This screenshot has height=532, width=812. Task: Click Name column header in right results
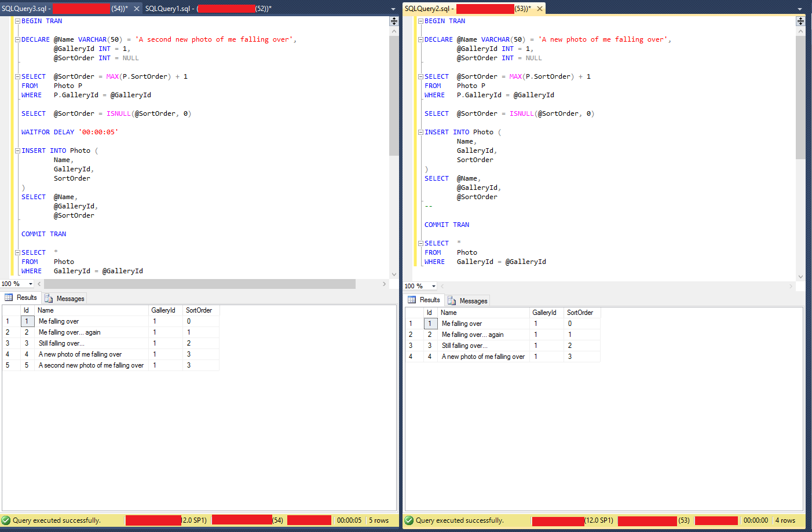[484, 313]
